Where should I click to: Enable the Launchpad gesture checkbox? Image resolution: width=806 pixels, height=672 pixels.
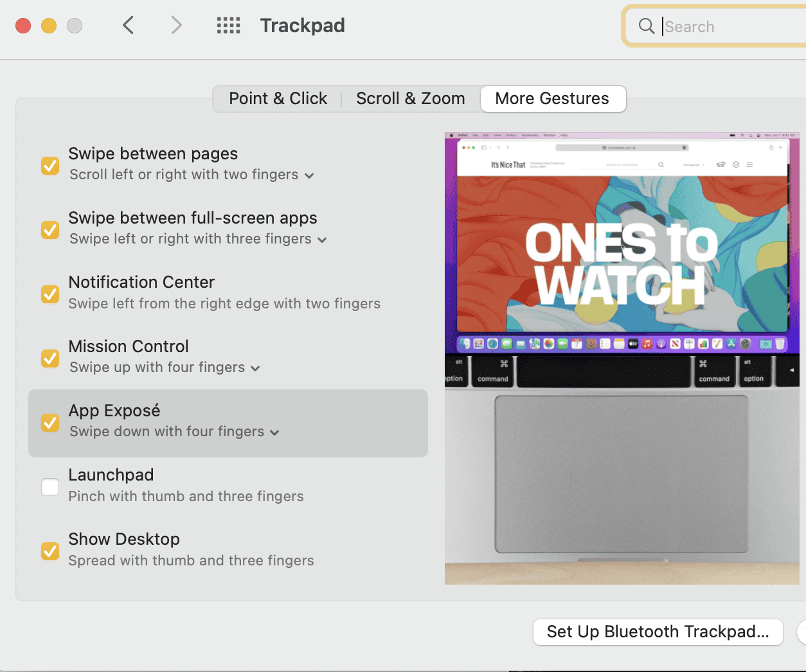pyautogui.click(x=50, y=487)
